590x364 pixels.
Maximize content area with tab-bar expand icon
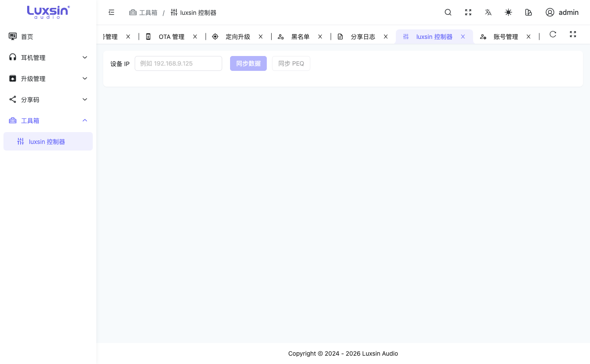click(573, 34)
